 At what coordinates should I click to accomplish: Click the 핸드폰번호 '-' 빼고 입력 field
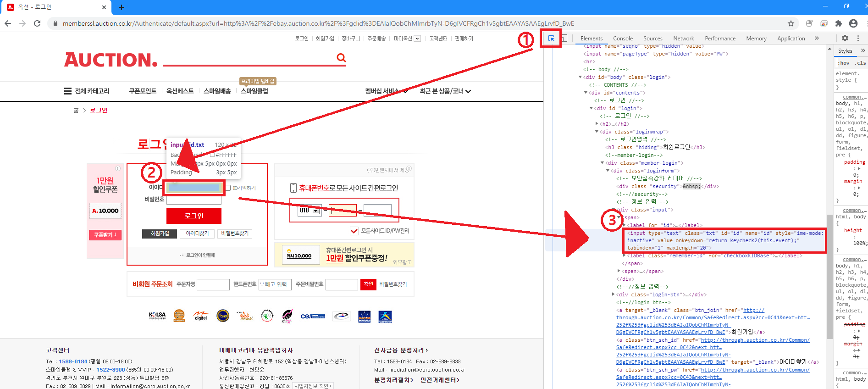[x=275, y=284]
